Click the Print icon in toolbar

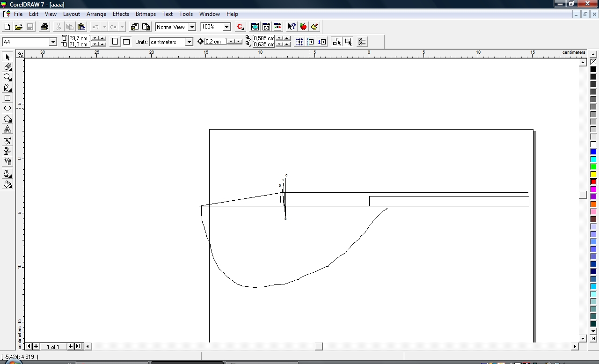point(44,27)
